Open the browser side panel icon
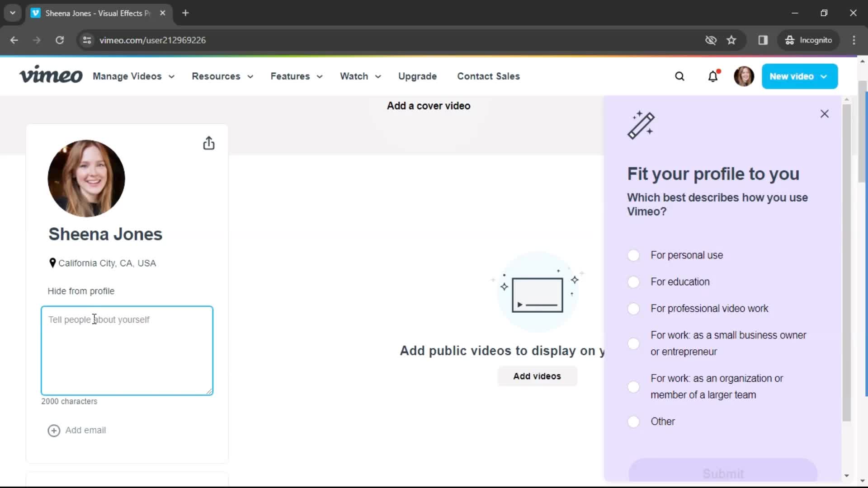868x488 pixels. (x=763, y=40)
